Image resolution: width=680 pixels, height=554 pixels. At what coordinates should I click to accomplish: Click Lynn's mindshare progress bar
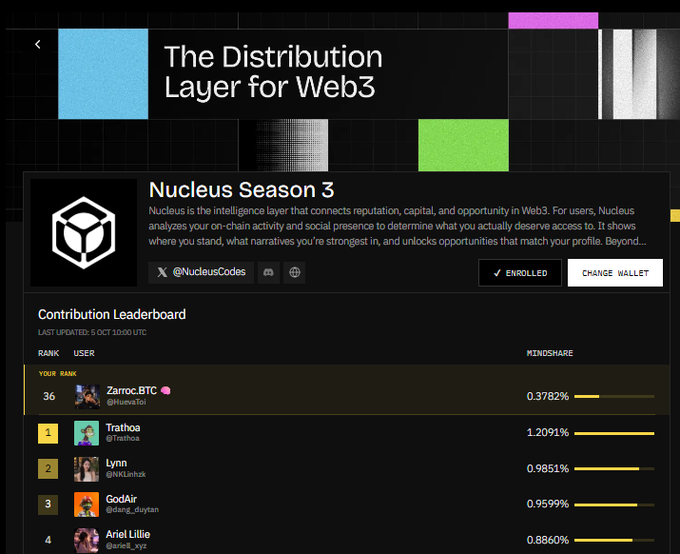coord(614,469)
